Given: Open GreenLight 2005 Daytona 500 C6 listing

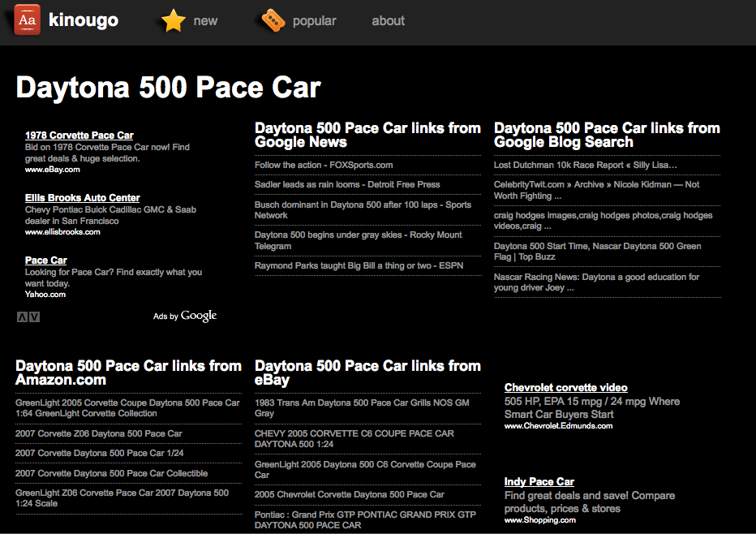Looking at the screenshot, I should click(365, 469).
